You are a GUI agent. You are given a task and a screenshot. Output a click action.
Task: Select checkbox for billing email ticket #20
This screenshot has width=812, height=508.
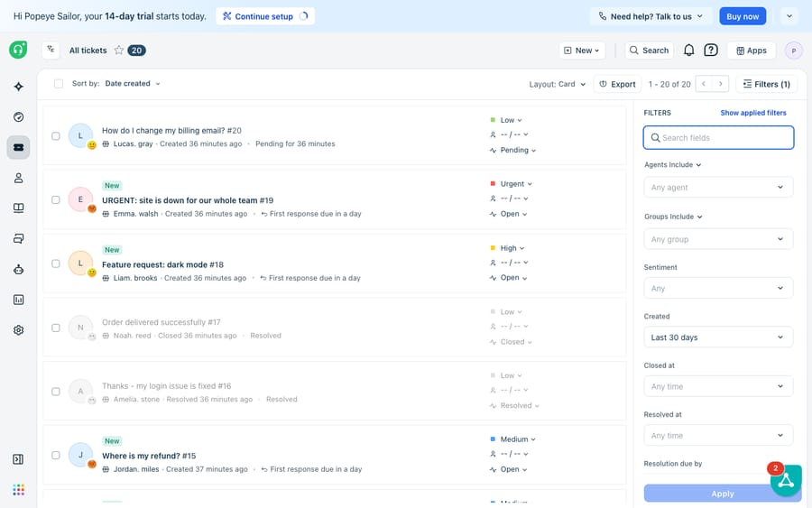(55, 135)
